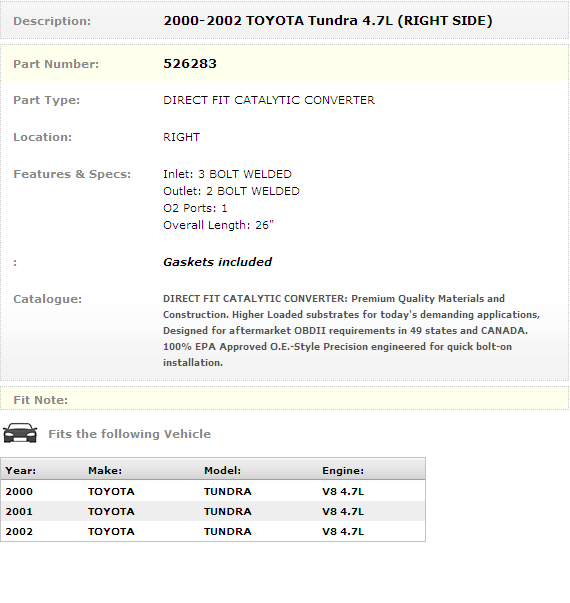The image size is (570, 603).
Task: Select part number 526283
Action: coord(190,64)
